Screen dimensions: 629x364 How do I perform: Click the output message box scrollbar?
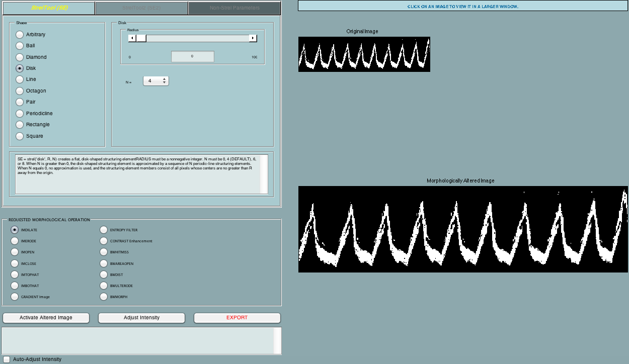tap(277, 340)
